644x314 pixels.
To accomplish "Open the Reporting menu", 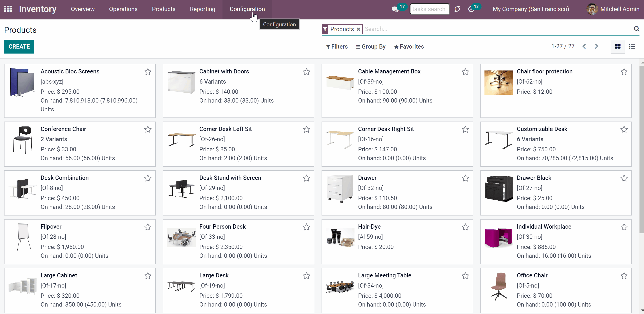I will pos(202,9).
